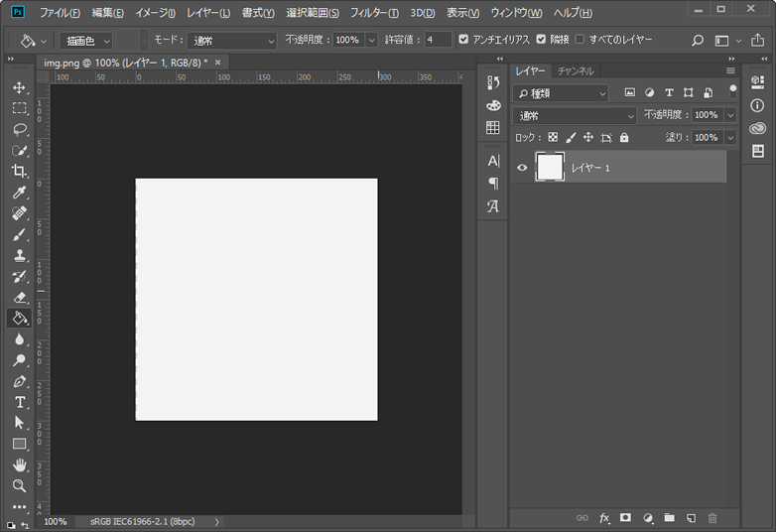This screenshot has width=776, height=532.
Task: Click the 許容値 tolerance input field
Action: (x=438, y=40)
